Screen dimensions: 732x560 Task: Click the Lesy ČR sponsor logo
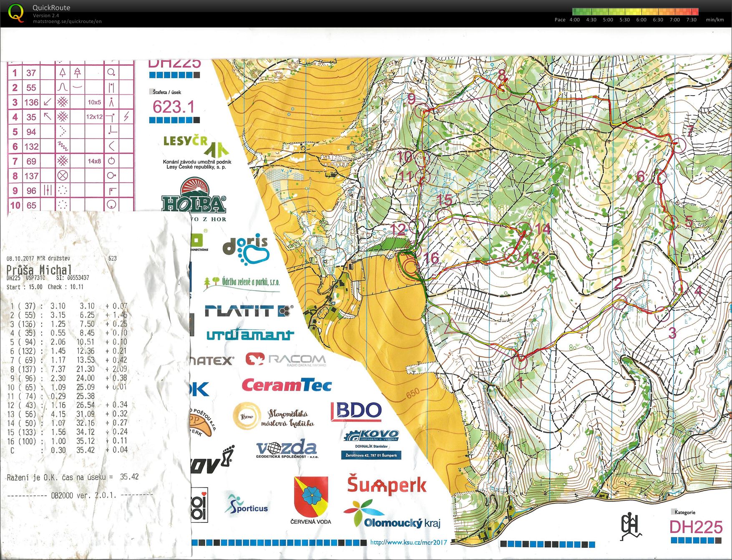196,152
